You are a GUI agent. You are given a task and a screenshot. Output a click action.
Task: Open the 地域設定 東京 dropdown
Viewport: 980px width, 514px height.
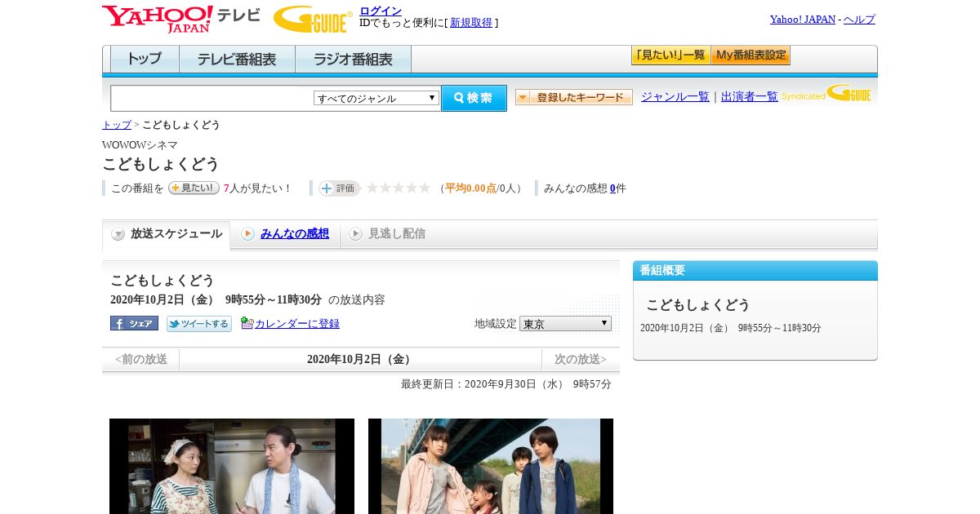click(565, 324)
